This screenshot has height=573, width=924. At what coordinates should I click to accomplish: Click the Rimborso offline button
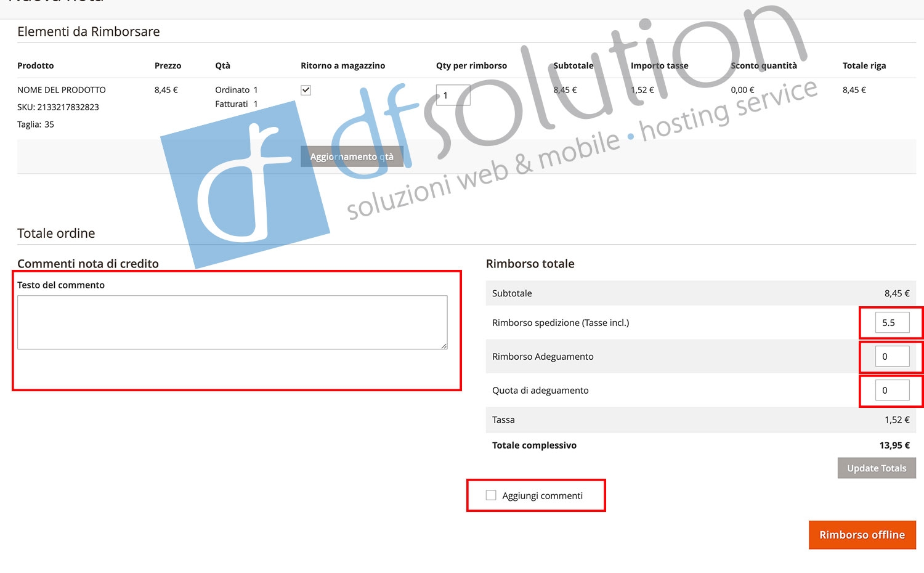[x=862, y=535]
